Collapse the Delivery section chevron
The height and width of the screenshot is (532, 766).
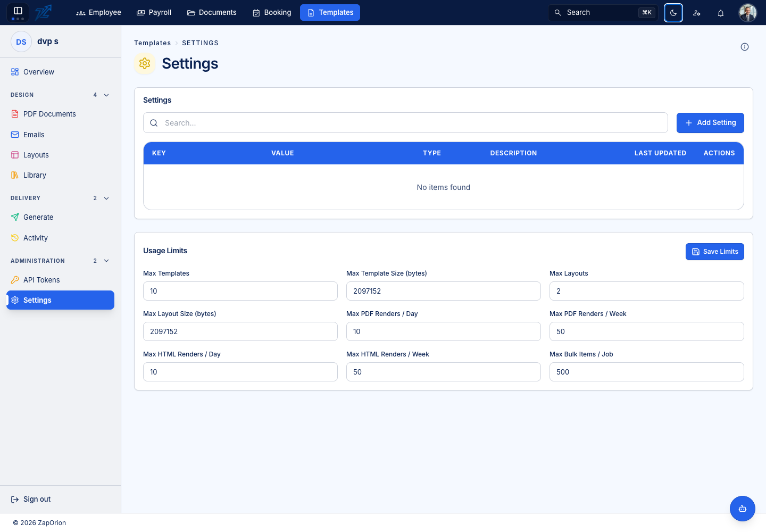coord(106,198)
